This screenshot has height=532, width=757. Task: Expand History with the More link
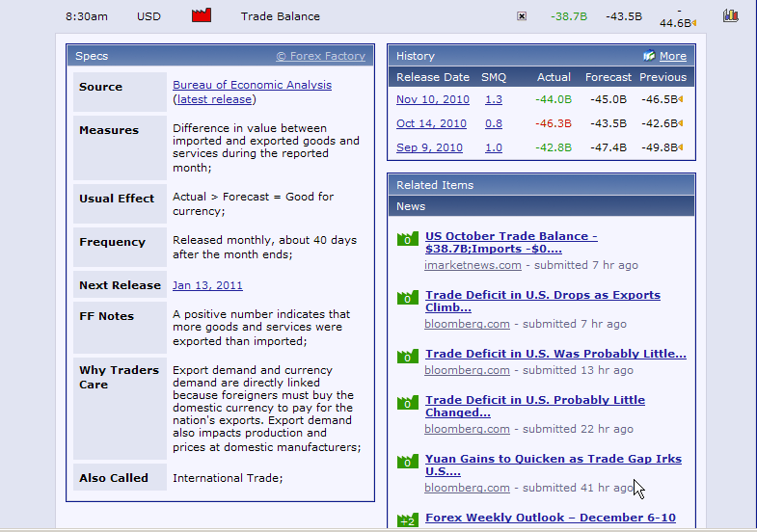pyautogui.click(x=673, y=56)
